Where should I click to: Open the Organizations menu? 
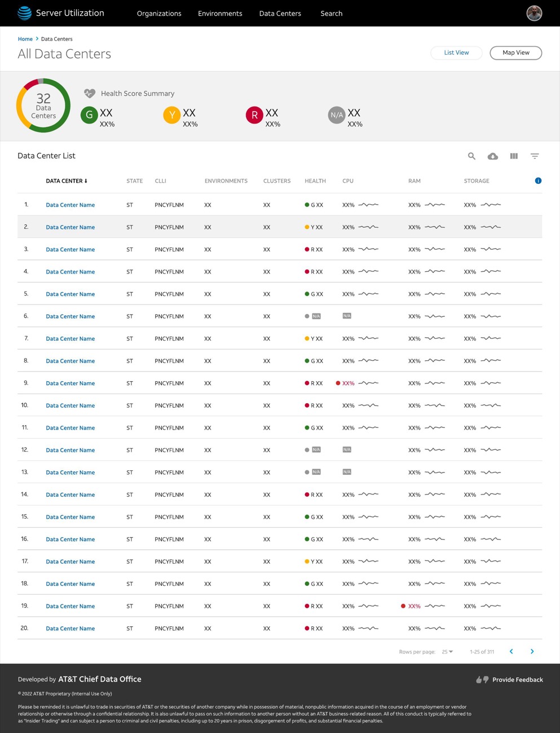pos(159,14)
